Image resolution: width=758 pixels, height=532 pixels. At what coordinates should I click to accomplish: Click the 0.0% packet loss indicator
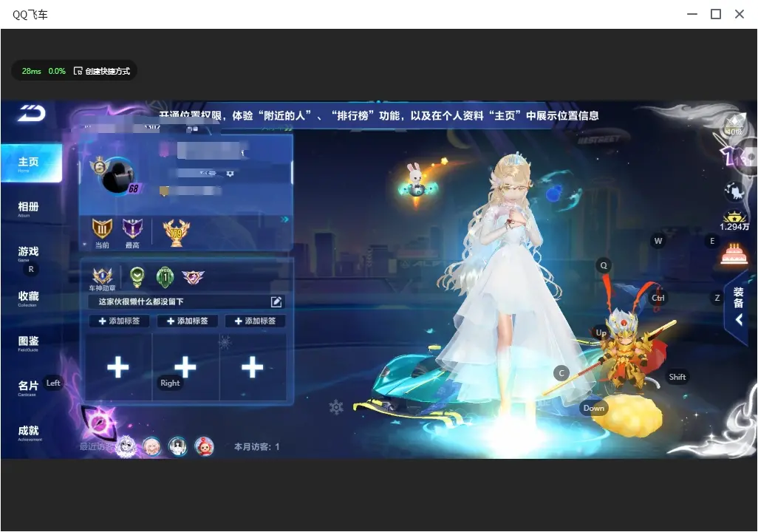click(x=57, y=71)
